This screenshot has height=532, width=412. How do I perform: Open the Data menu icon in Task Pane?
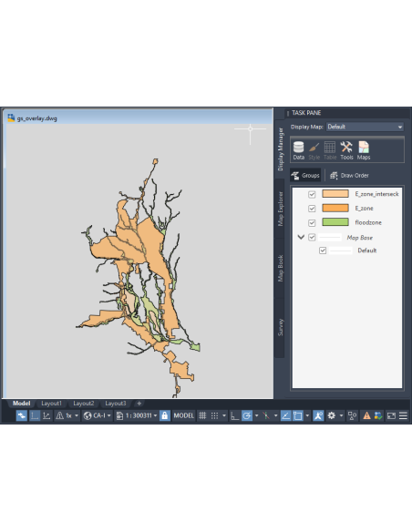298,150
